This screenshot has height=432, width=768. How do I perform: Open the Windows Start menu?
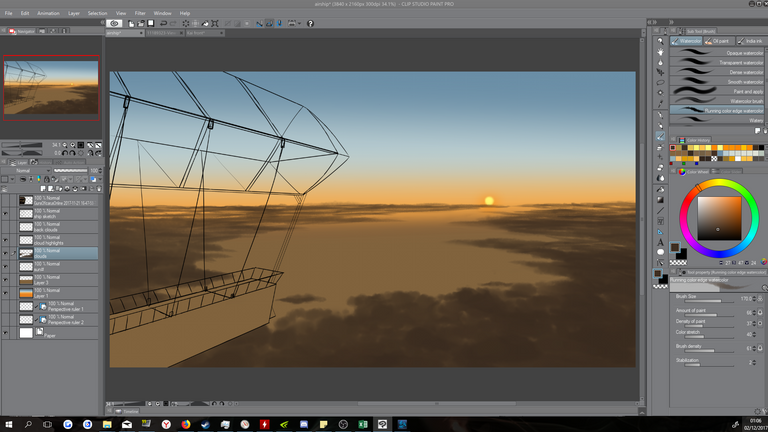point(8,424)
